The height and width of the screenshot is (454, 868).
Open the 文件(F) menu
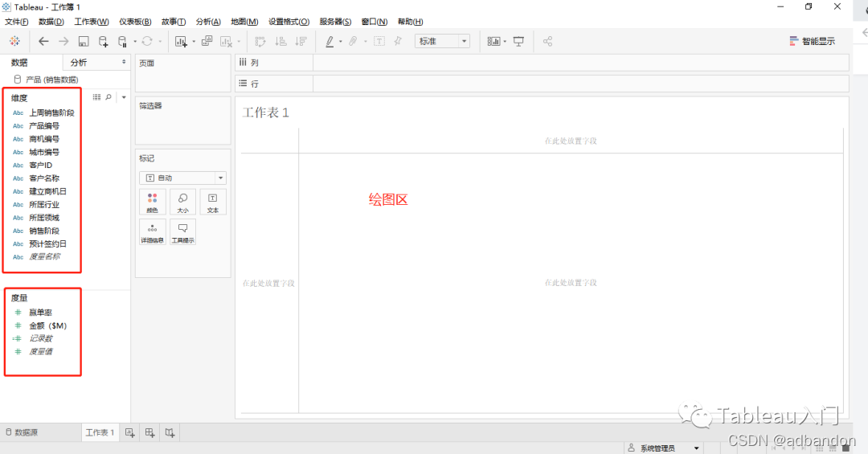tap(17, 22)
